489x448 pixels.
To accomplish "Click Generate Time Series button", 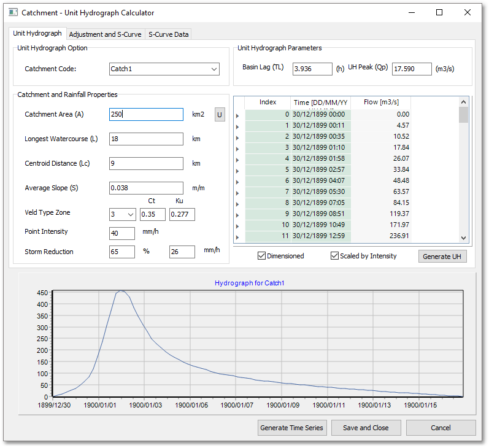I will coord(292,428).
